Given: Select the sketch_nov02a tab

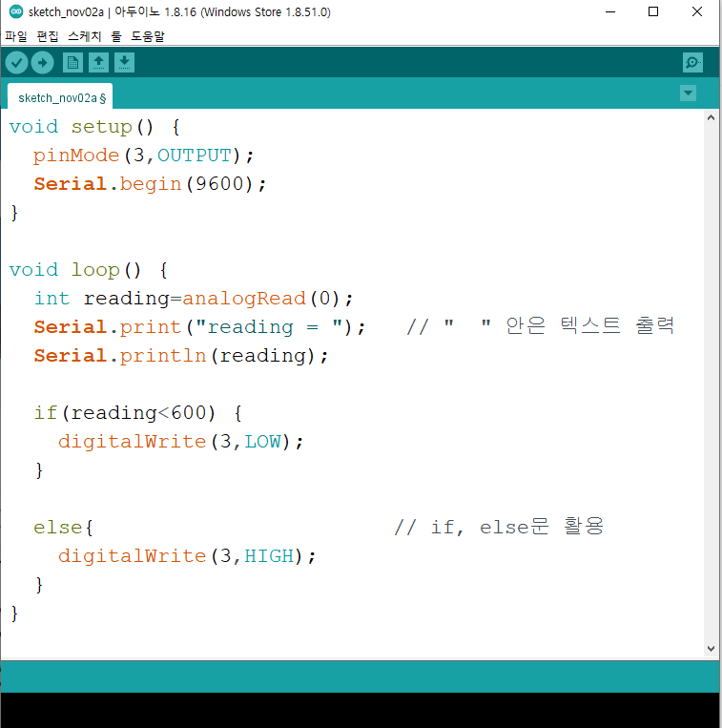Looking at the screenshot, I should coord(60,97).
